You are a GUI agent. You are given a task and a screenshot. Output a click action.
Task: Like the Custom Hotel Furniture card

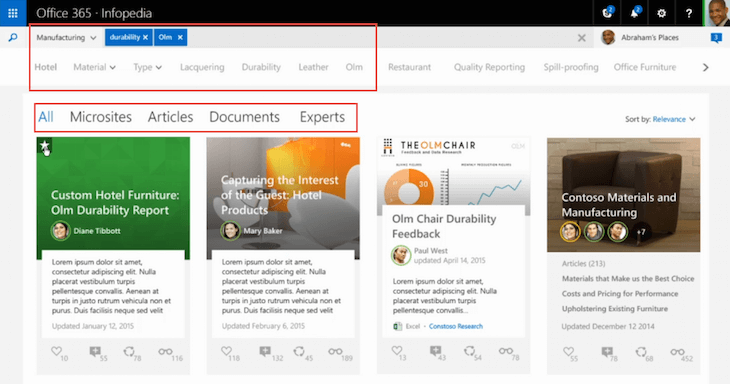click(56, 351)
